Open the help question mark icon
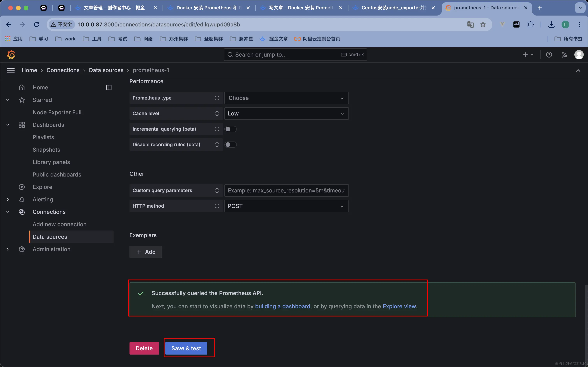Screen dimensions: 588x367 click(549, 55)
